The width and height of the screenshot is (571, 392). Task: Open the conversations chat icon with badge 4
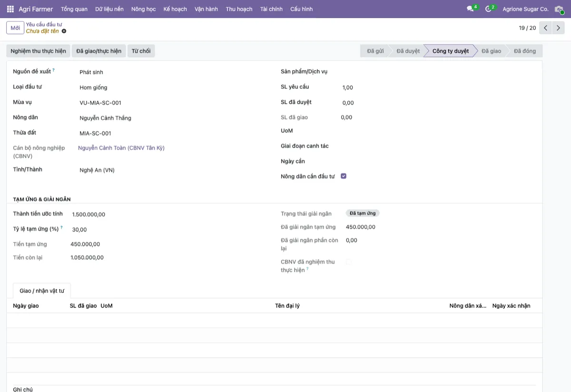[471, 9]
